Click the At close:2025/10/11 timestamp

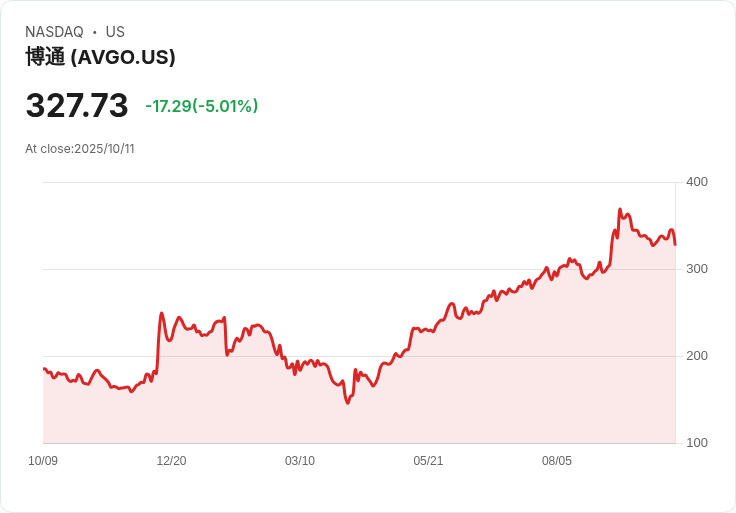tap(80, 149)
